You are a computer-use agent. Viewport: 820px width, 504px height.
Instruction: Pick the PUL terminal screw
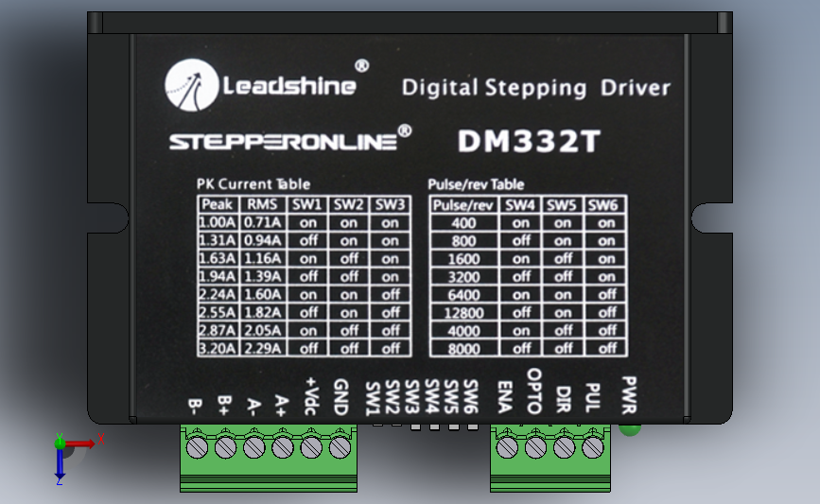click(592, 447)
